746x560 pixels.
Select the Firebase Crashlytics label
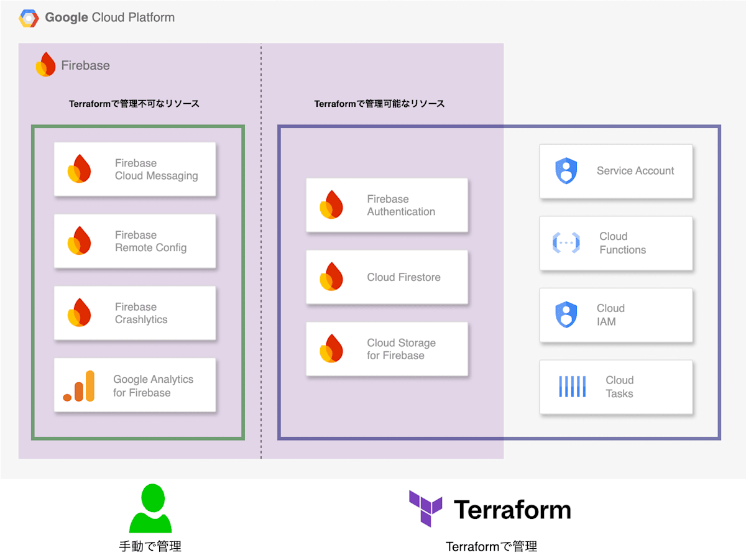tap(141, 313)
